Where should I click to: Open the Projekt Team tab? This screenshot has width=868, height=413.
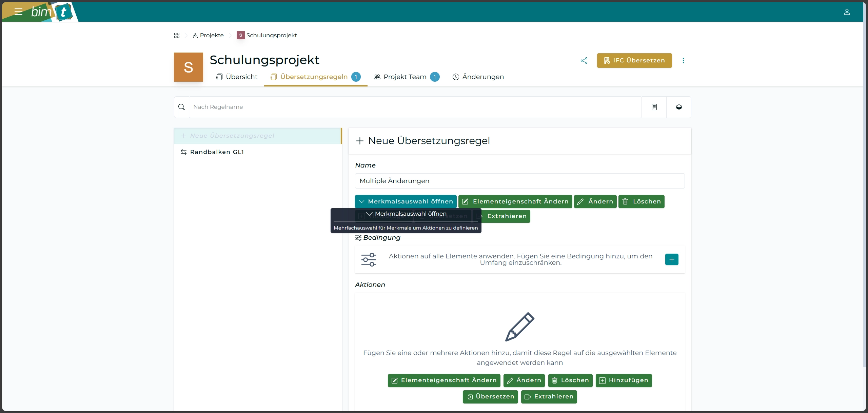(x=405, y=77)
